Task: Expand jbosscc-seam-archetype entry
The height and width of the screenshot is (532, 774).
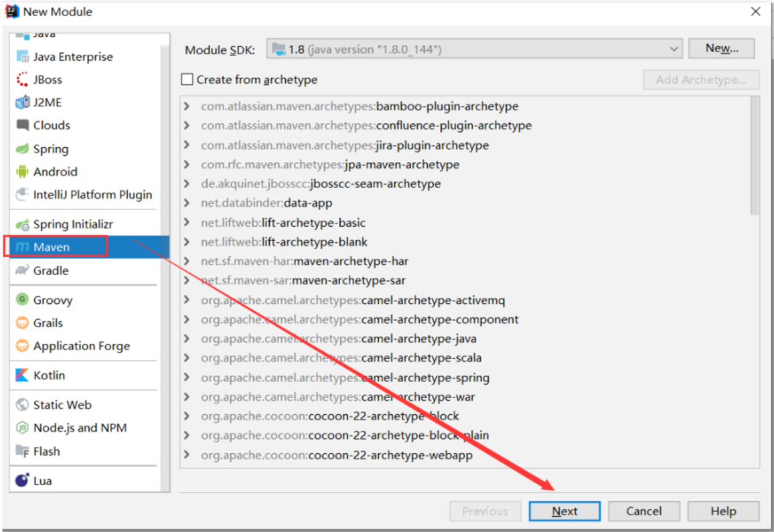Action: tap(187, 183)
